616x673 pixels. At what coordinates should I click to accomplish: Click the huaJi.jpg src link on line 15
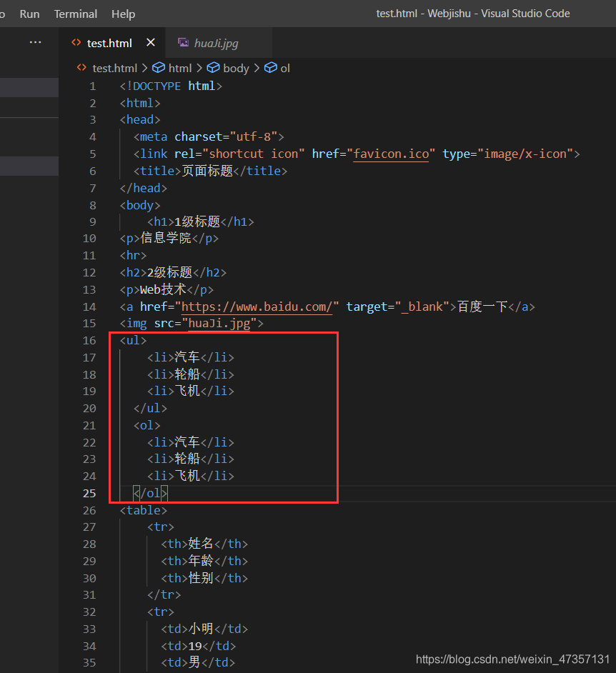(x=219, y=323)
